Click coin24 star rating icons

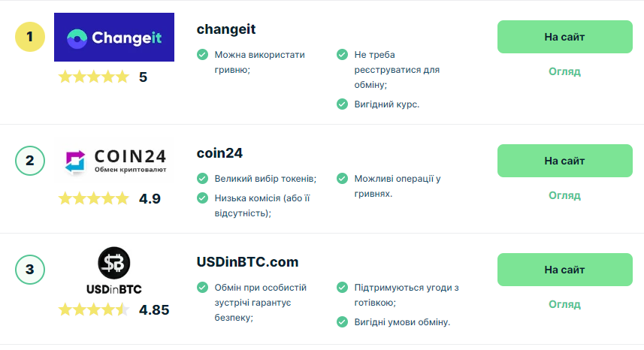pos(94,198)
